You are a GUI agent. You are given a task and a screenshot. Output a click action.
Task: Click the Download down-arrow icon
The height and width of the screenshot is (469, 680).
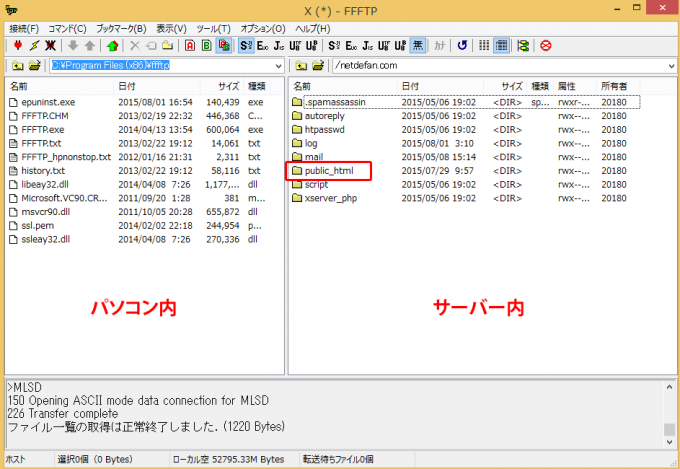click(x=73, y=45)
